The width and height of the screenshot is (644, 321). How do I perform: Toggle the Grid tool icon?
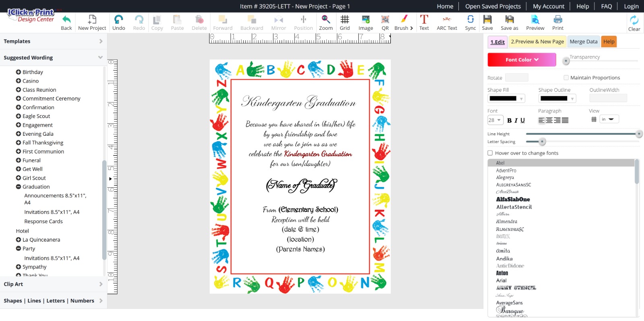click(x=345, y=20)
